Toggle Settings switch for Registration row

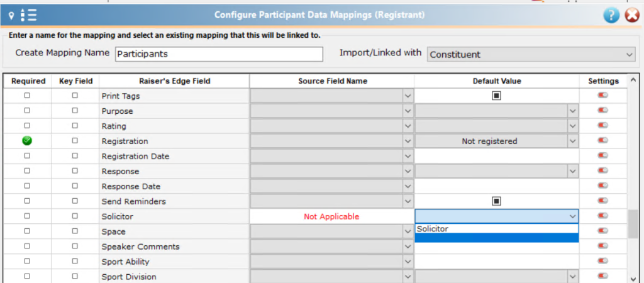pyautogui.click(x=603, y=140)
